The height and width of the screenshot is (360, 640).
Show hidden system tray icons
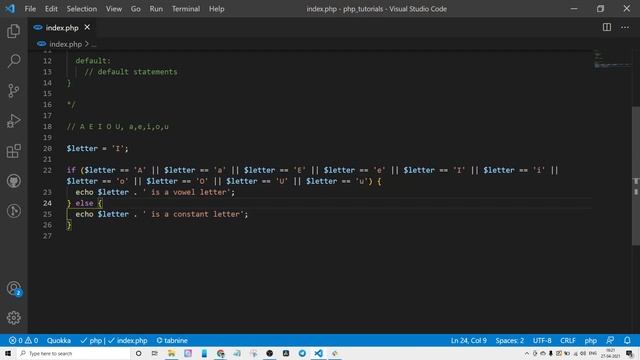[527, 353]
